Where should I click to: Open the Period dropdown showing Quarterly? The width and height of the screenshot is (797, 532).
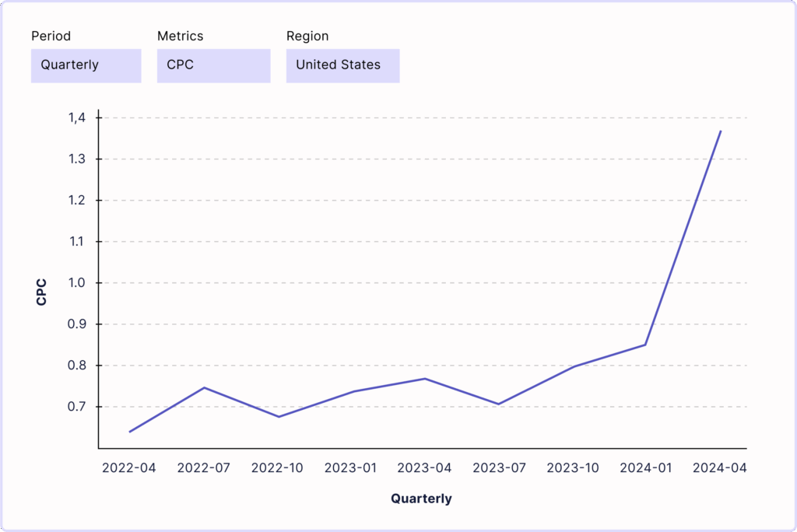click(86, 65)
